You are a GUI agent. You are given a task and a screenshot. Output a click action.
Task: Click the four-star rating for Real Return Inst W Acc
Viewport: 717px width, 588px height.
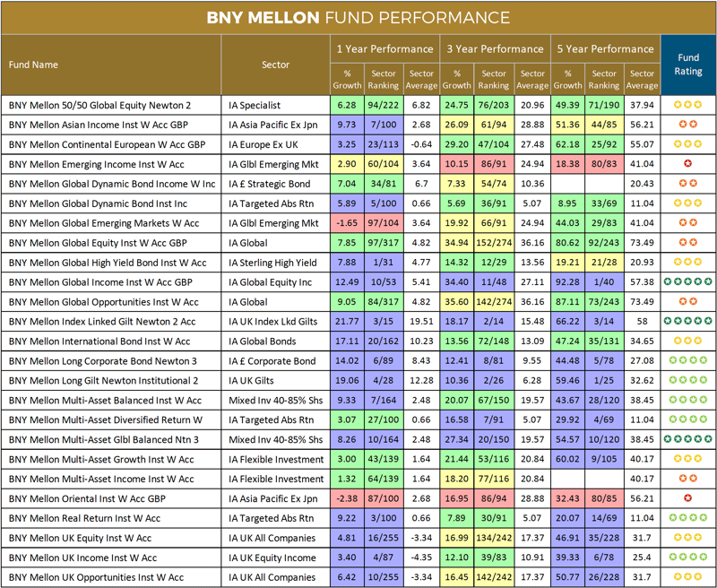pyautogui.click(x=688, y=518)
